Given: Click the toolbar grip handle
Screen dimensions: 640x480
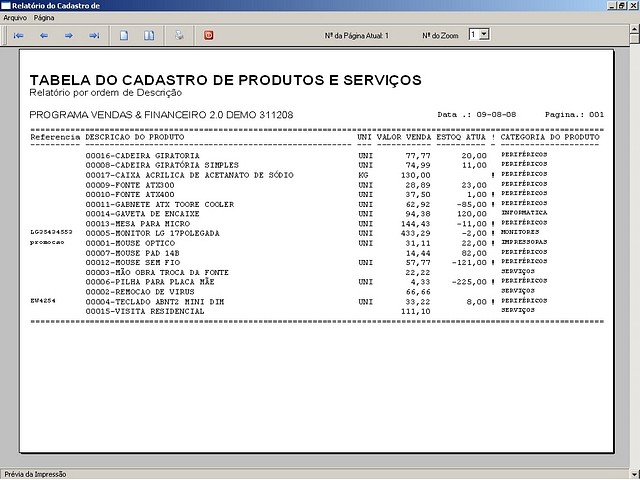Looking at the screenshot, I should coord(4,35).
